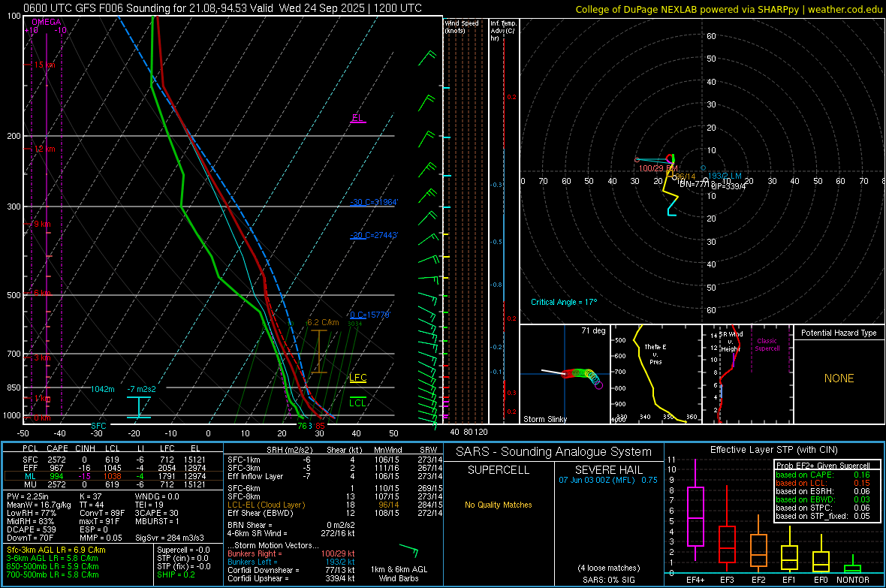Click the based on CAPE probability row
Image resolution: width=886 pixels, height=588 pixels.
[x=823, y=475]
